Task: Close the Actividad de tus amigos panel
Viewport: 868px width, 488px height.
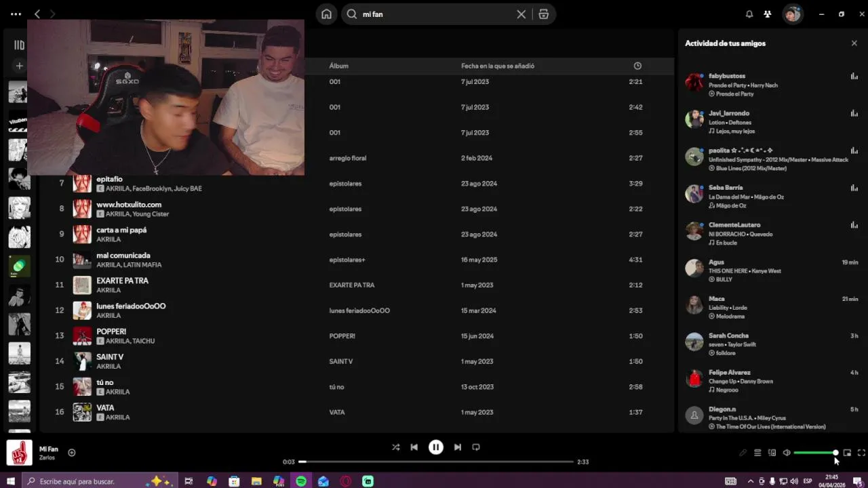Action: pos(854,43)
